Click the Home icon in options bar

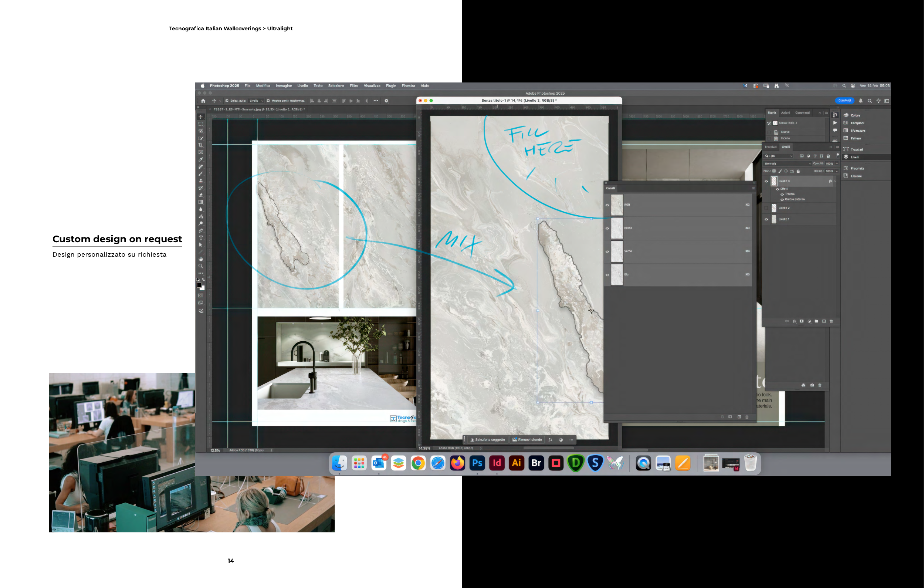203,101
